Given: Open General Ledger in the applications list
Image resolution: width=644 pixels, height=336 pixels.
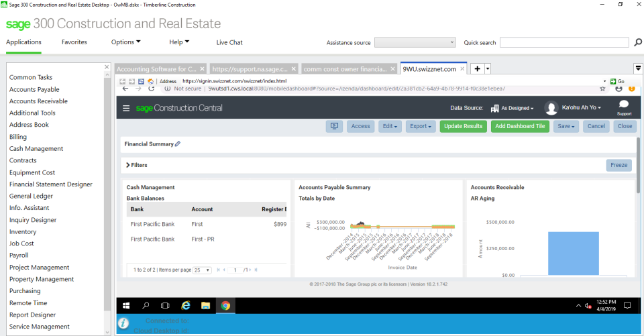Looking at the screenshot, I should [32, 196].
